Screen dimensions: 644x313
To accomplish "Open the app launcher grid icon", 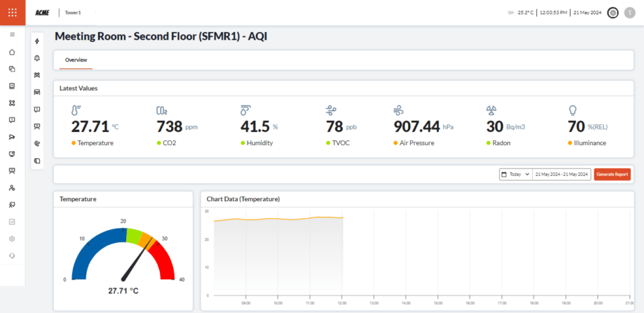I will click(x=13, y=13).
